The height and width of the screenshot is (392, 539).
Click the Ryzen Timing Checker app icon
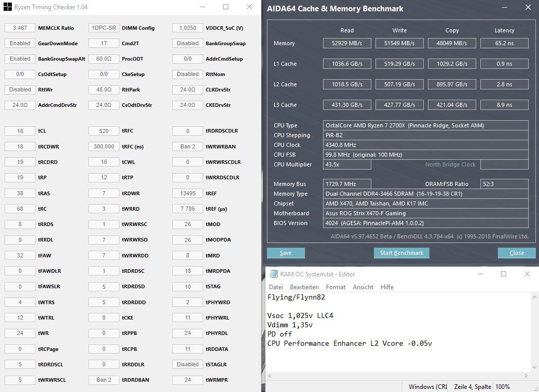tap(7, 7)
